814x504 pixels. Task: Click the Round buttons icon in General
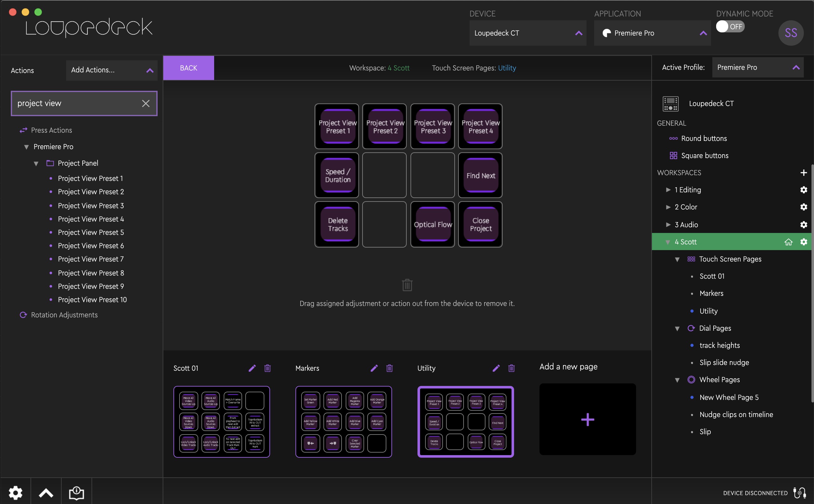tap(673, 138)
